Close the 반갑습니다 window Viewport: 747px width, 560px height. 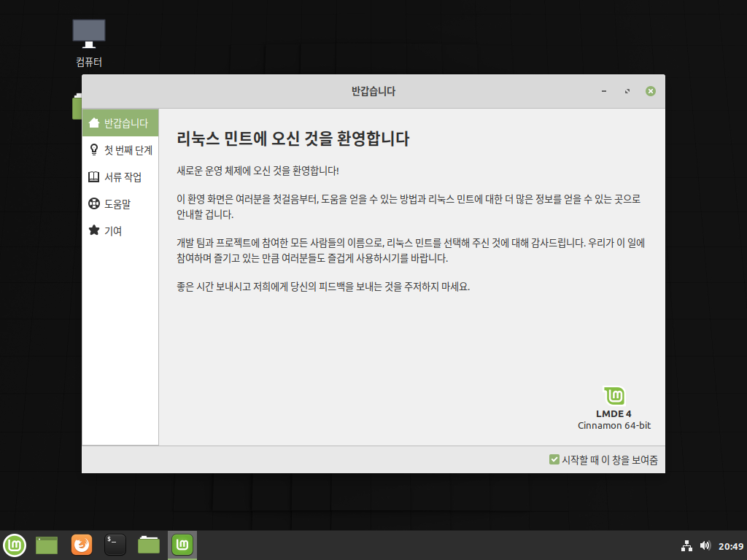650,91
